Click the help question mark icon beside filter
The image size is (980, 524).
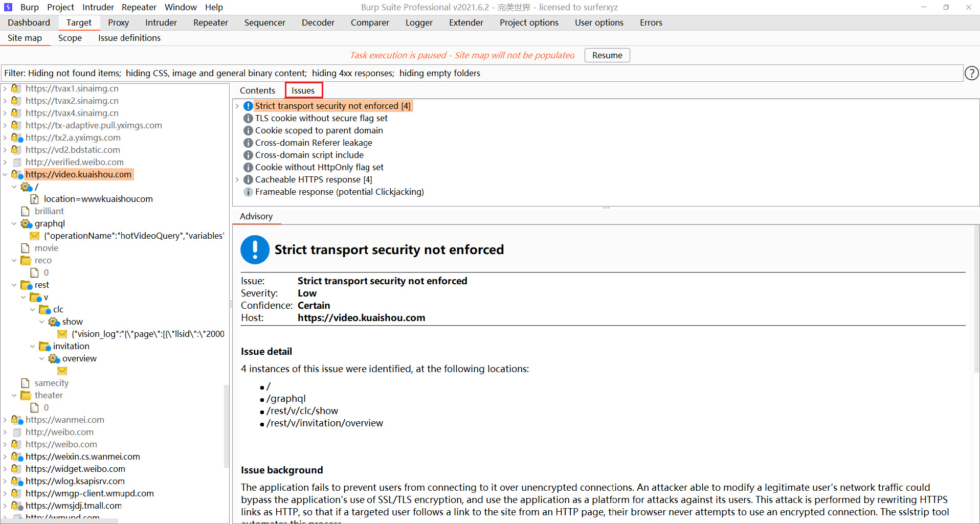coord(971,73)
